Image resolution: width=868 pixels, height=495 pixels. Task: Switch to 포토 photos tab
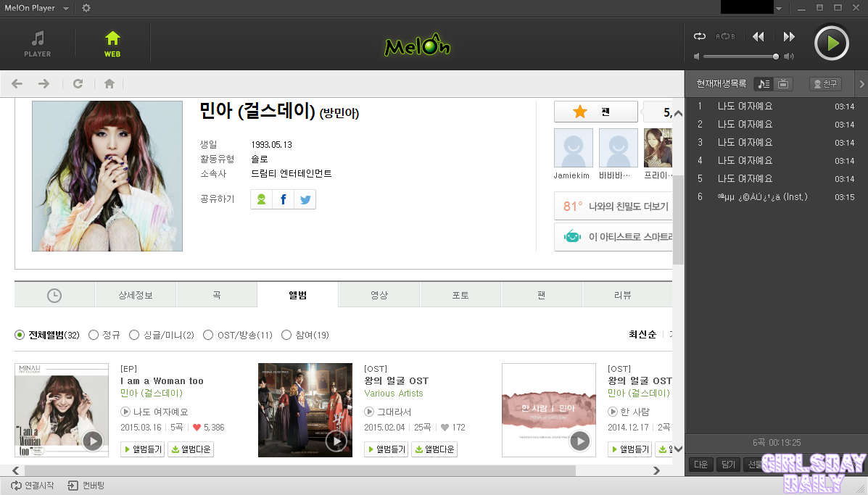pyautogui.click(x=460, y=296)
